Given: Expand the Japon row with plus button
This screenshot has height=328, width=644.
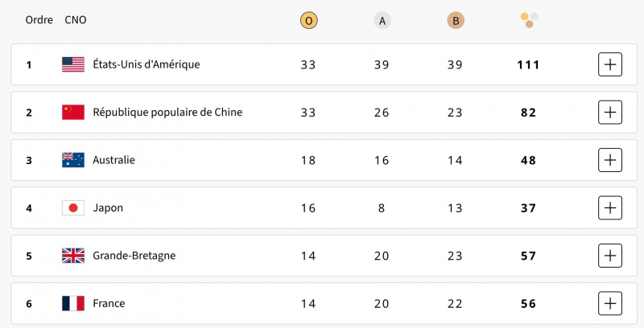Looking at the screenshot, I should point(610,208).
